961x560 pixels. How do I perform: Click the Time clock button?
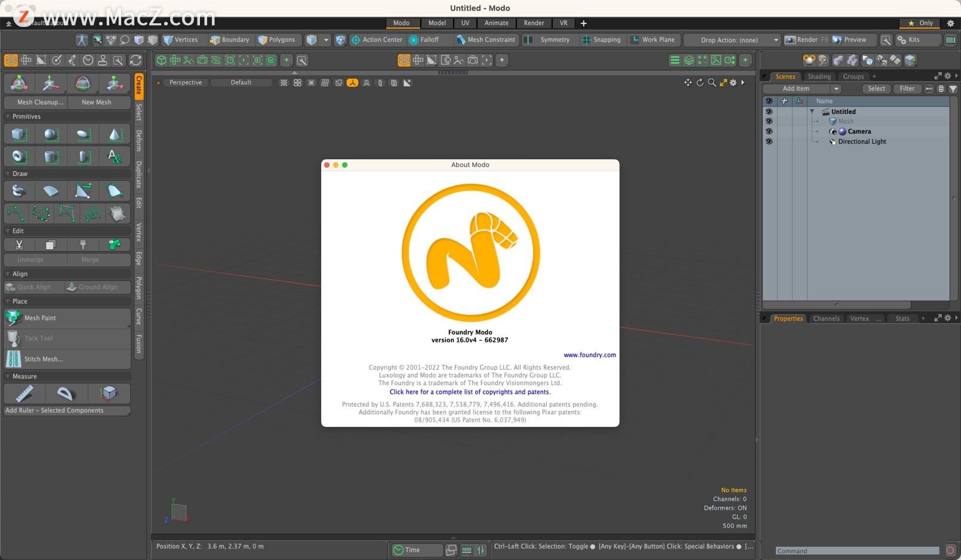(x=417, y=550)
